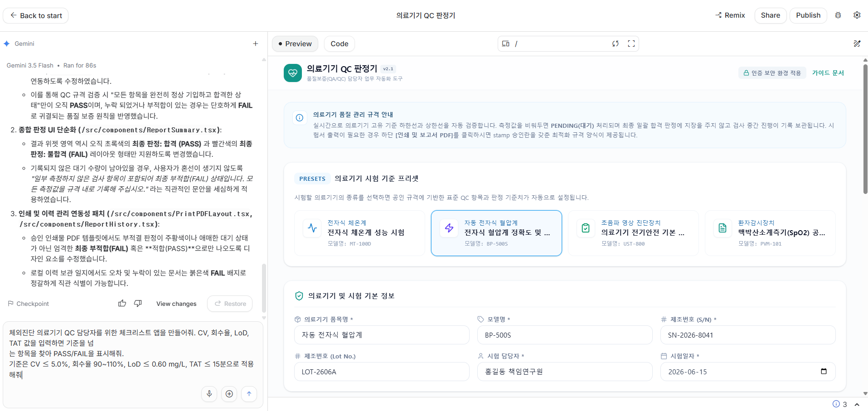Click the add attachment plus-circle icon
868x411 pixels.
tap(229, 394)
